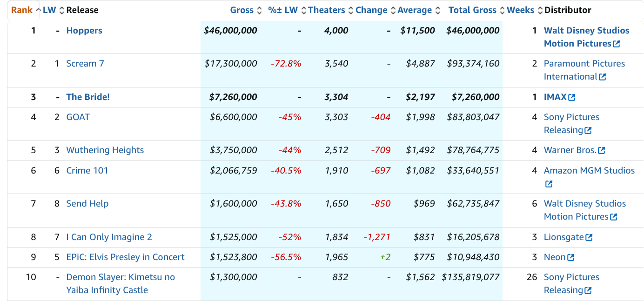Open the Hoppers release page
Screen dimensions: 644x301
[84, 31]
